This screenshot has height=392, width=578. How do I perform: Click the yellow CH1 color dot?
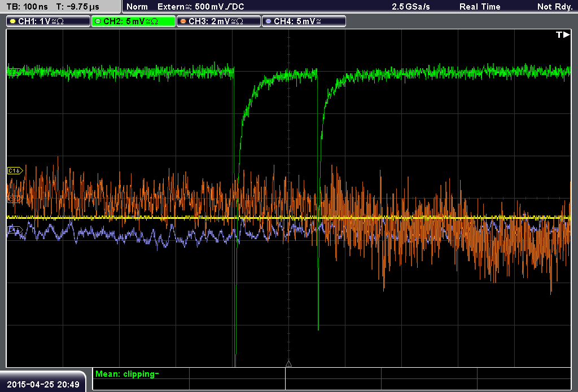(x=13, y=21)
